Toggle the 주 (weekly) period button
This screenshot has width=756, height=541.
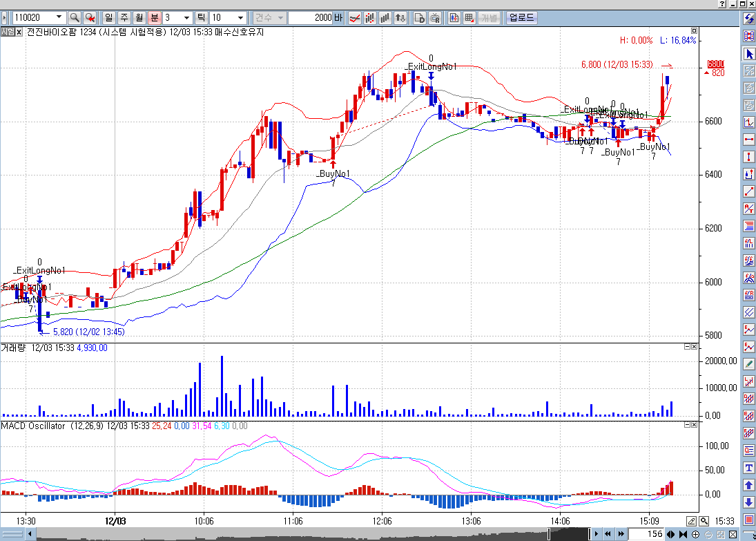click(x=124, y=17)
